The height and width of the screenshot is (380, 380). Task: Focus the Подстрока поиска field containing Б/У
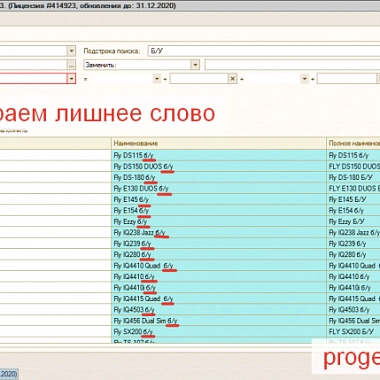point(264,51)
